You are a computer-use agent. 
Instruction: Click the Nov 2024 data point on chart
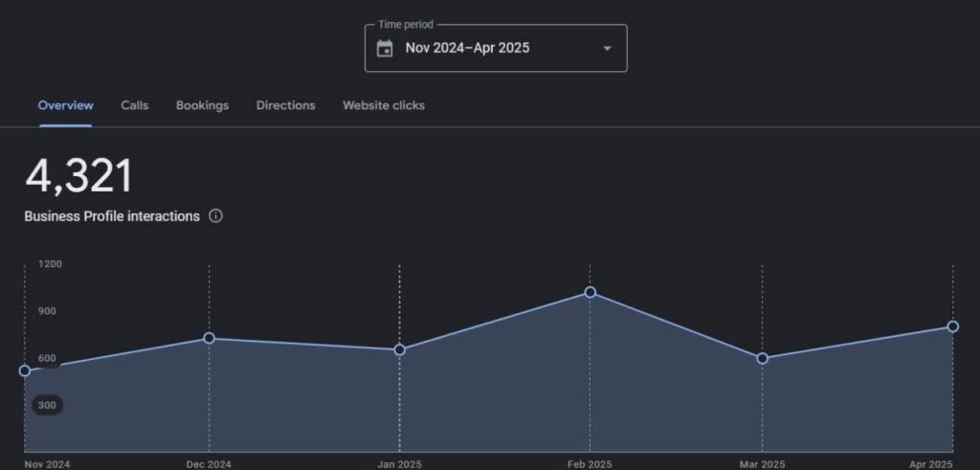(x=25, y=370)
